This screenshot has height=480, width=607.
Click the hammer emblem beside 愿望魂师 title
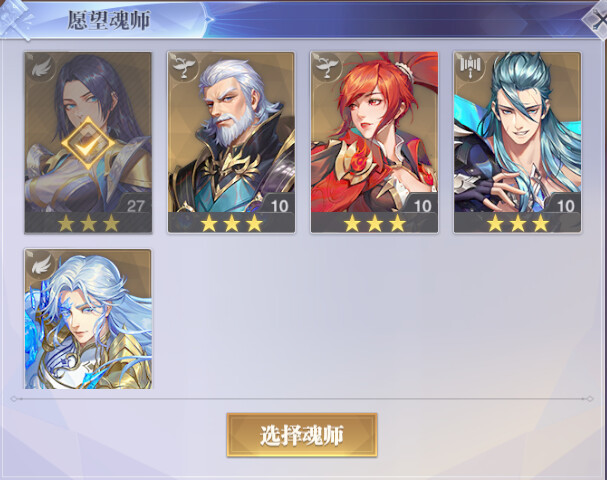coord(17,20)
